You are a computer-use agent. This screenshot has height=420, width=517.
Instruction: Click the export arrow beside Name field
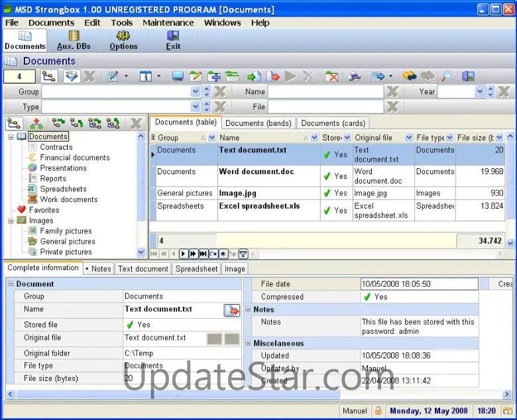(x=232, y=310)
